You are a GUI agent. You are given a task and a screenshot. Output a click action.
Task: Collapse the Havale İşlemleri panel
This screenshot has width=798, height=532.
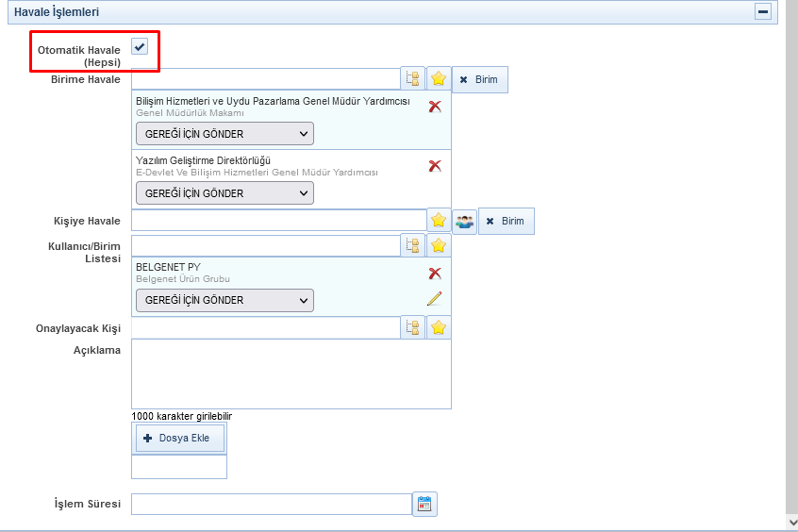[762, 12]
